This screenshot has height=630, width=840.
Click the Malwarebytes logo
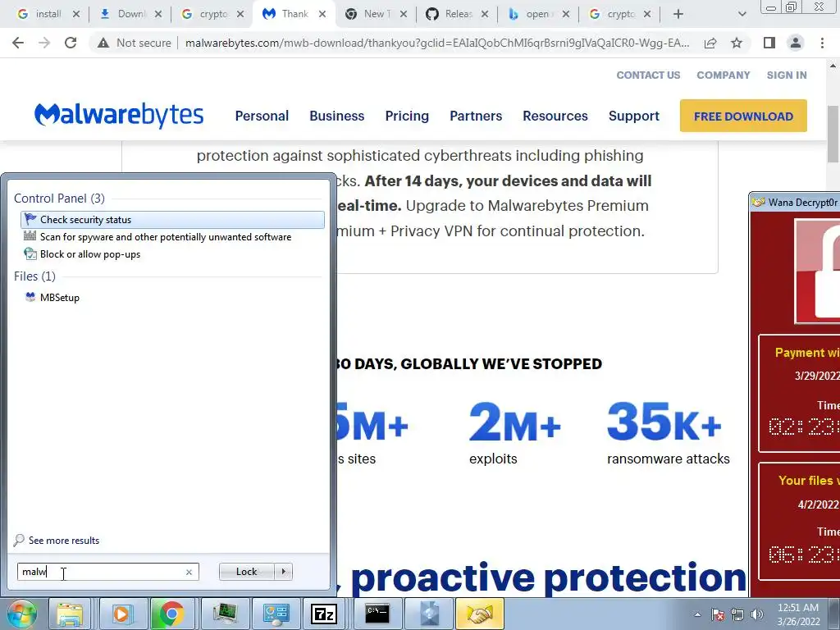tap(119, 115)
